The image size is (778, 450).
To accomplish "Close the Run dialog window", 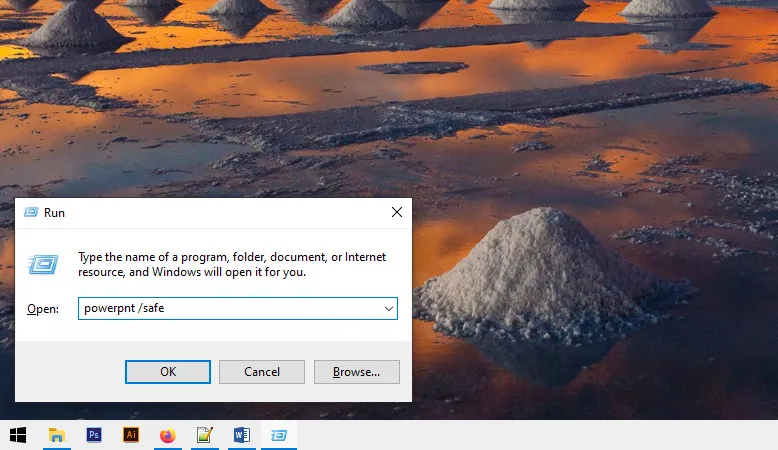I will point(397,212).
